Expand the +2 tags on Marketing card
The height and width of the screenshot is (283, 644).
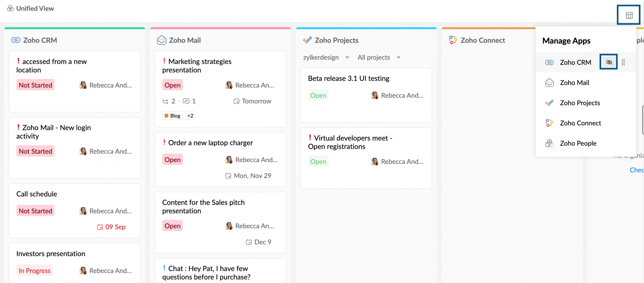[x=190, y=116]
